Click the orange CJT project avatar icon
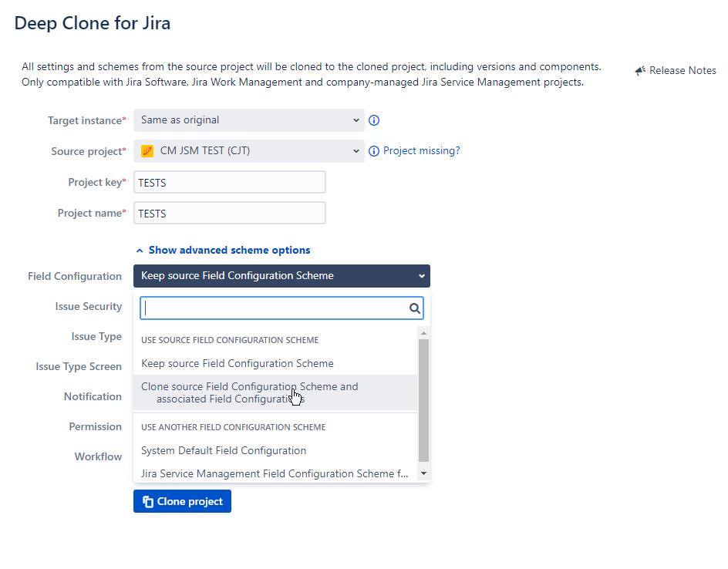 click(x=147, y=151)
